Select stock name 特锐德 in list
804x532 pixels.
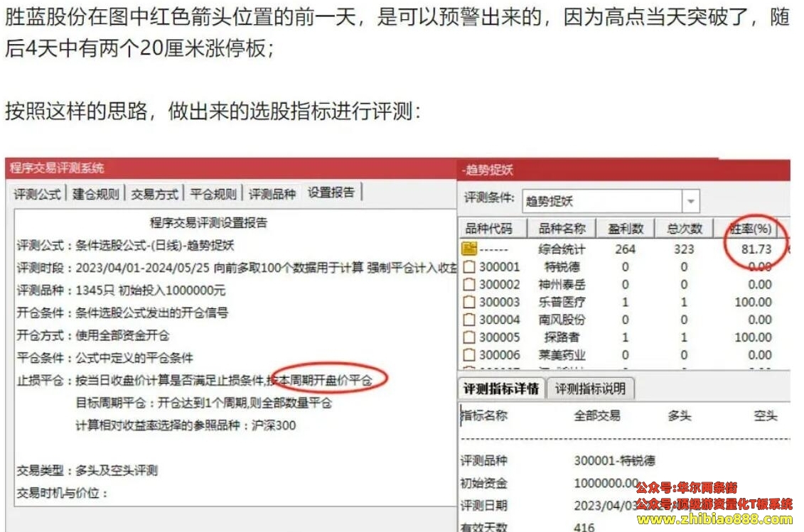[x=562, y=267]
